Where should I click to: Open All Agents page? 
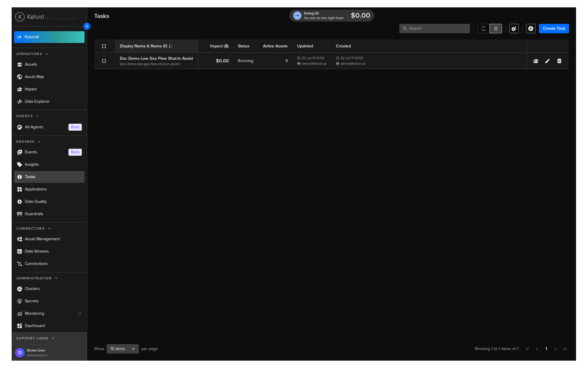49,127
